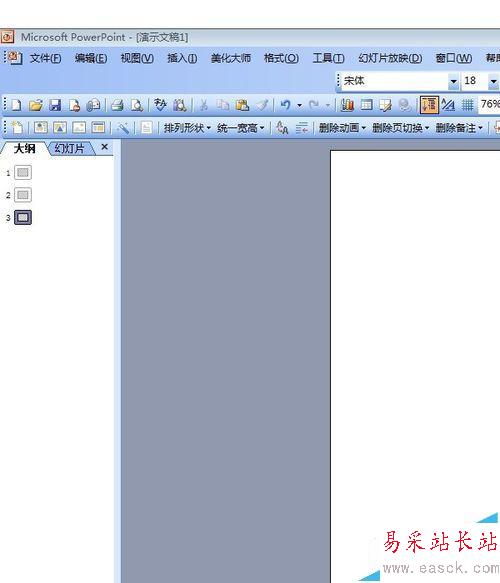Open the 删除备注 dropdown

point(459,128)
